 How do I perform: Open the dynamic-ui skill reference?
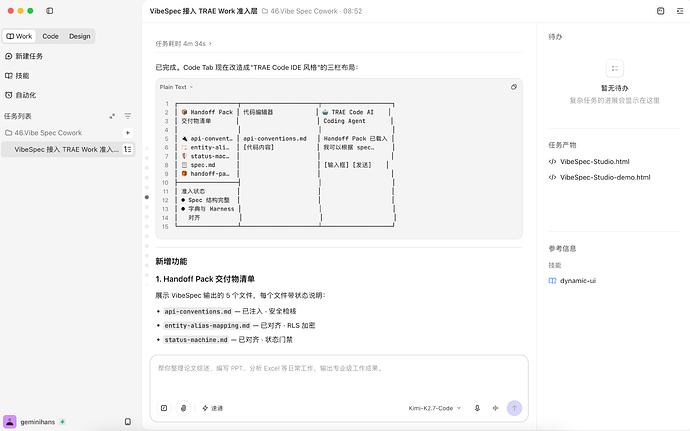click(578, 280)
